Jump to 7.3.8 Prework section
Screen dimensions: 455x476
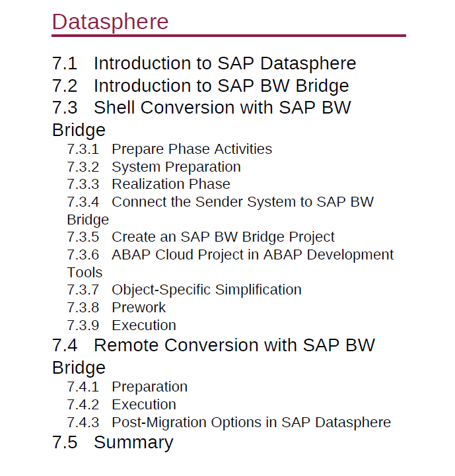[x=116, y=308]
